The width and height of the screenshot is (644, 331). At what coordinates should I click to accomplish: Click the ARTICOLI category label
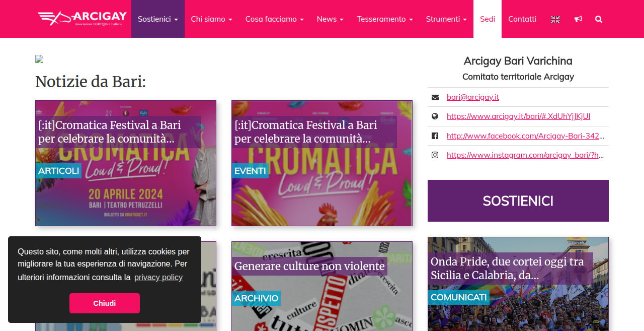point(59,171)
